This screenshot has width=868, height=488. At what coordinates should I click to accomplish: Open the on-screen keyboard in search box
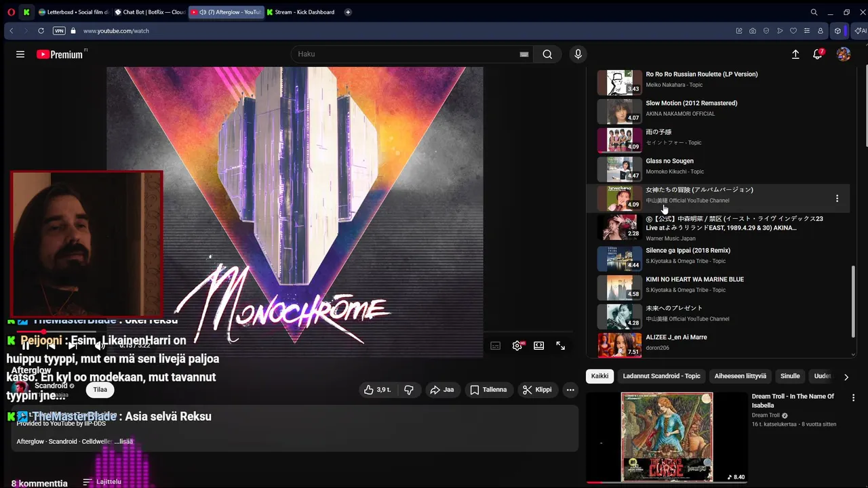point(524,54)
